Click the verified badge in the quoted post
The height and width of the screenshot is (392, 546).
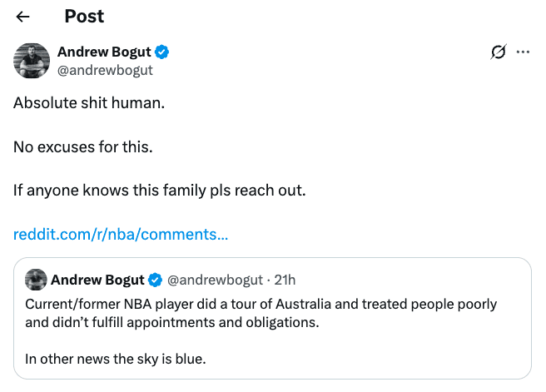[156, 280]
